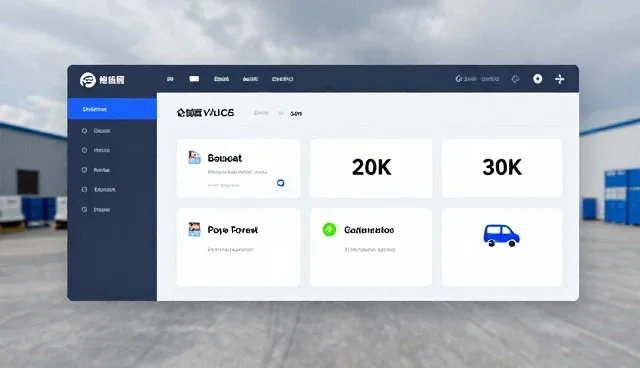Click the blue ring icon in Boucat card
This screenshot has height=368, width=640.
click(x=281, y=183)
